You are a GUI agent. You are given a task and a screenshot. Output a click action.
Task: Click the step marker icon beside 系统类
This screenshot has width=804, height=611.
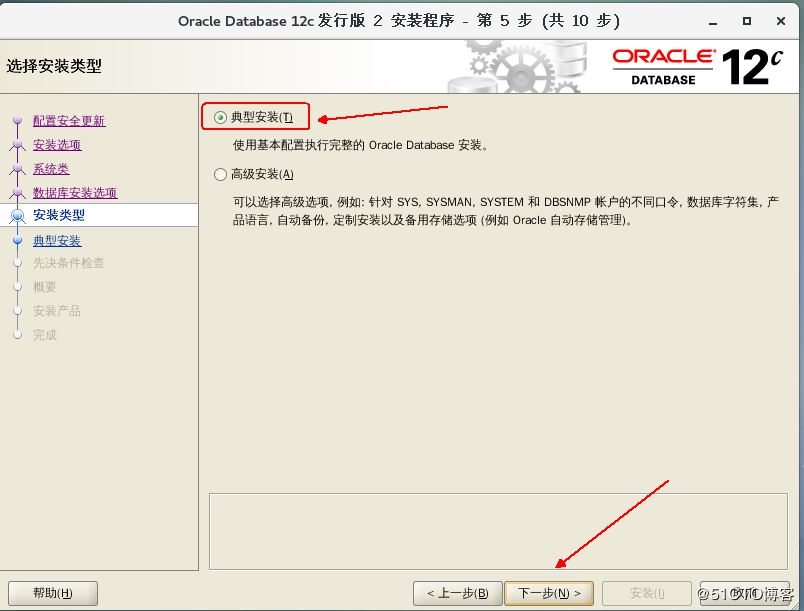17,169
